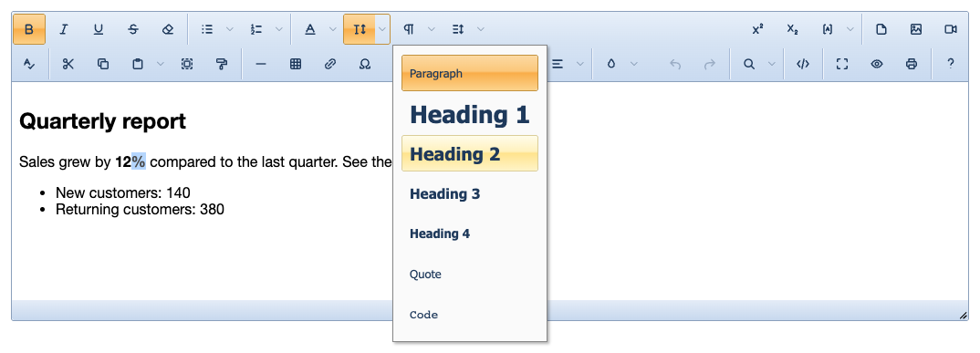Insert a link with the chain icon
980x353 pixels.
pyautogui.click(x=330, y=64)
